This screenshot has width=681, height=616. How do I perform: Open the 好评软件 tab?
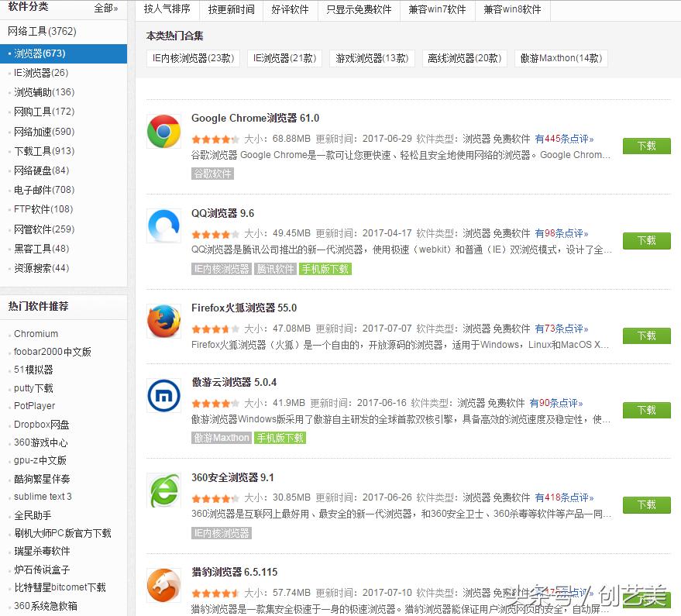click(x=291, y=10)
